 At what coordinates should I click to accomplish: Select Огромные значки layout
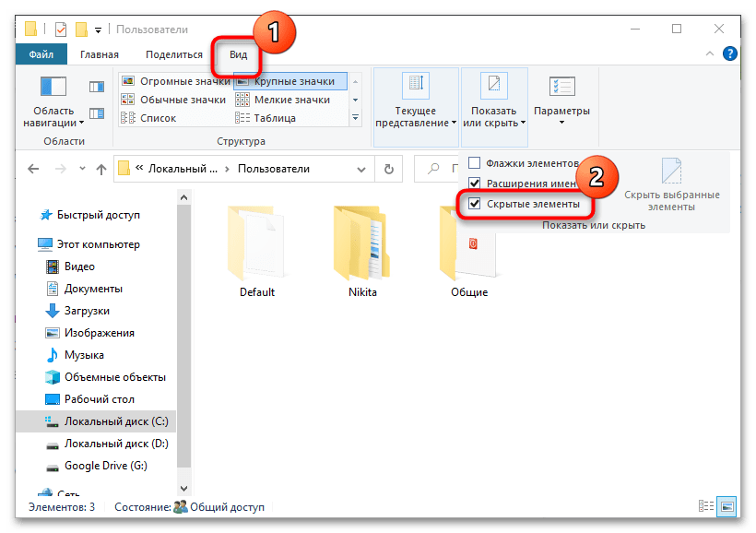pos(176,81)
